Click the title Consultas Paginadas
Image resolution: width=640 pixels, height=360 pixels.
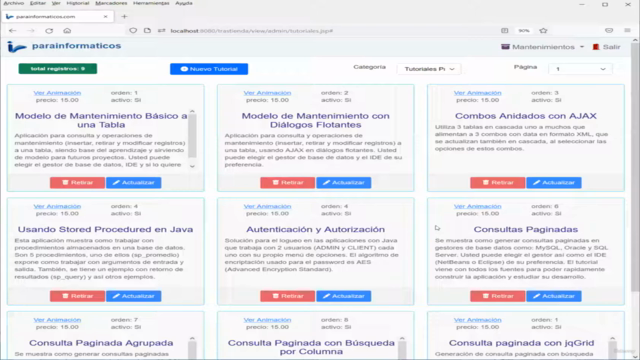click(x=526, y=229)
